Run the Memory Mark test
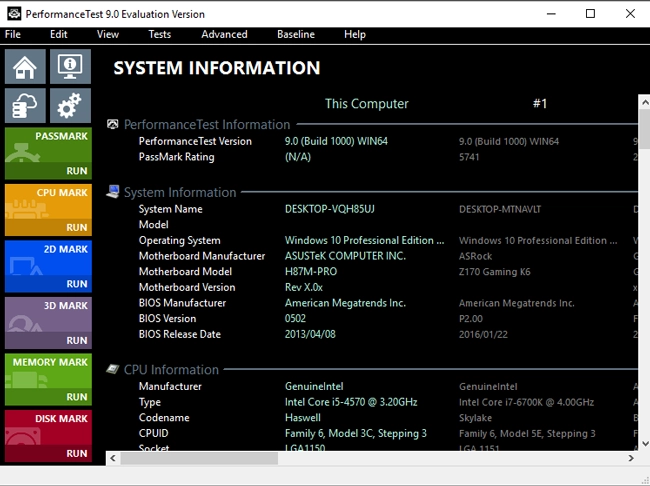The image size is (650, 486). (77, 396)
